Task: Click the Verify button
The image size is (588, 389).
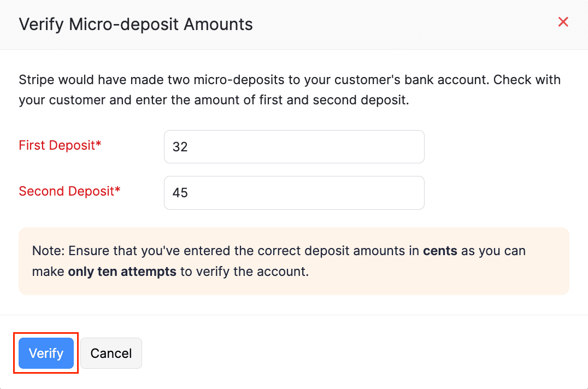Action: [45, 353]
